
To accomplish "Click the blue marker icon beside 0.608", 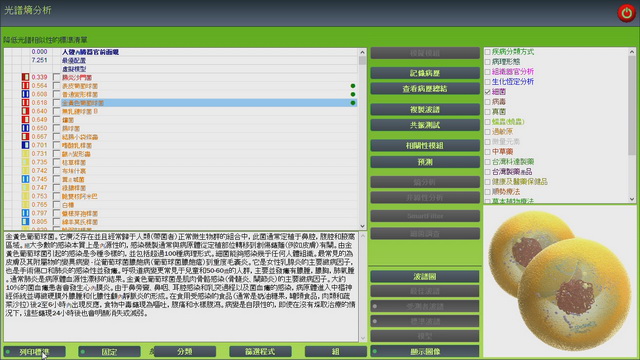I will [x=25, y=94].
